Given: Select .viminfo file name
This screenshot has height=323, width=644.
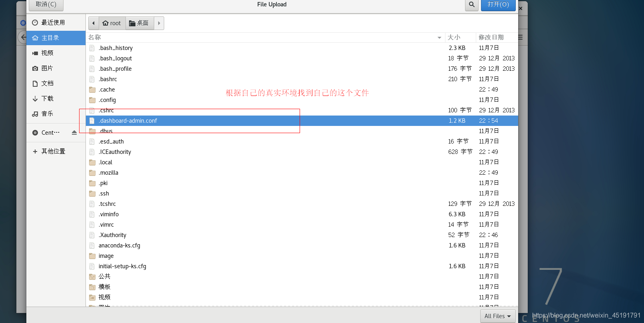Looking at the screenshot, I should click(109, 214).
